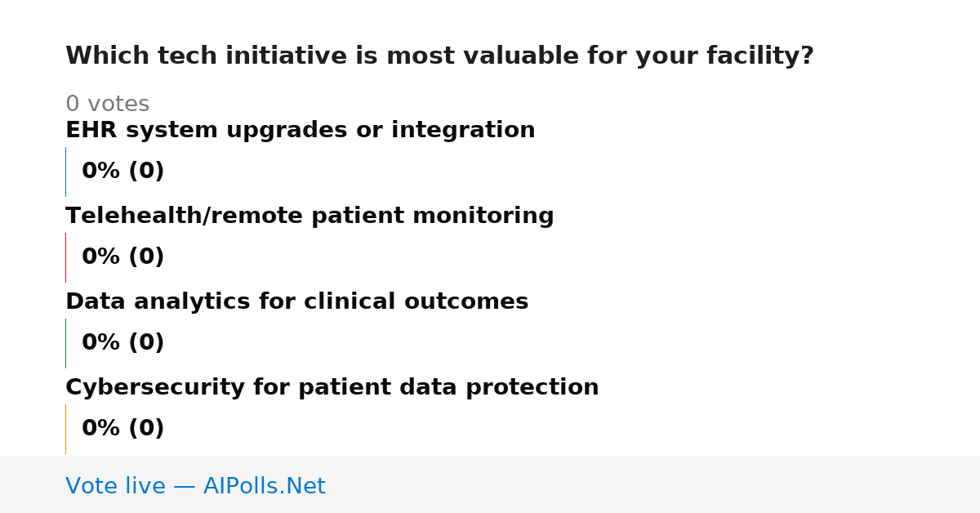Click the red result bar for Telehealth
The image size is (980, 513).
65,257
